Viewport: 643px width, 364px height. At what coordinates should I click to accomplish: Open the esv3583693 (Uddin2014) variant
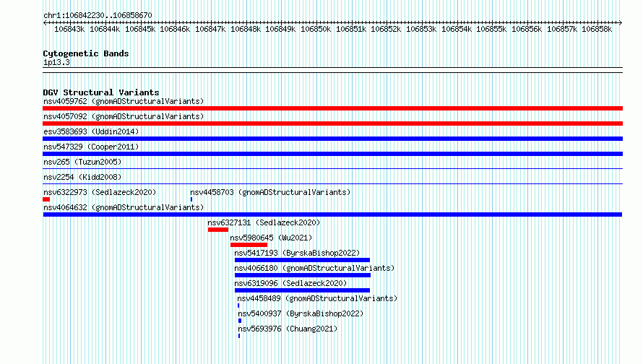[91, 131]
